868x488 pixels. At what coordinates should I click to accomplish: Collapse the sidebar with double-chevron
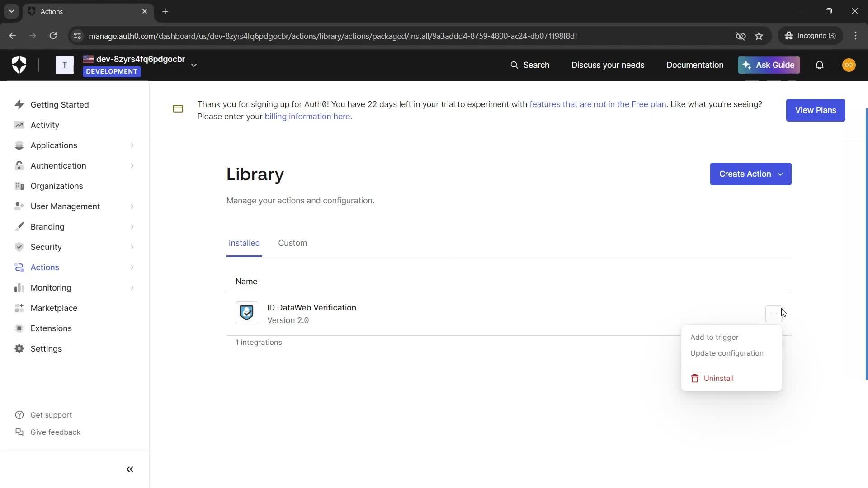[130, 469]
